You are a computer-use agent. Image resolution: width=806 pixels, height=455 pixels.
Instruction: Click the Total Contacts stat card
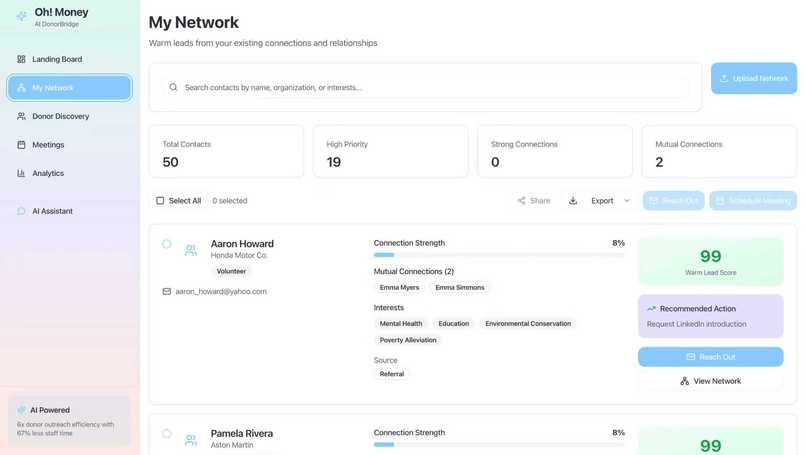(226, 152)
